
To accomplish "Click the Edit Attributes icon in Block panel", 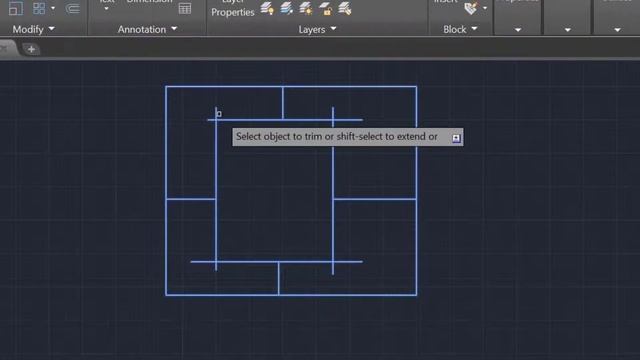I will click(x=471, y=9).
